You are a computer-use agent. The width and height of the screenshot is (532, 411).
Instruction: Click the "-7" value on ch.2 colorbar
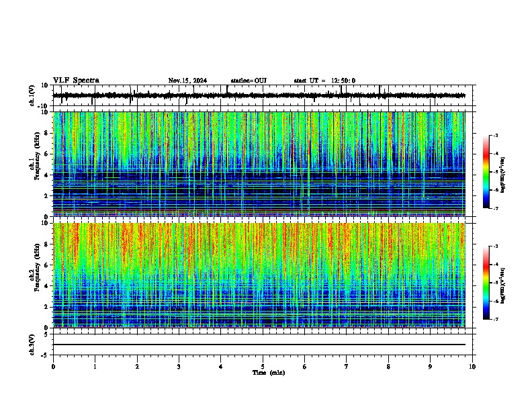pyautogui.click(x=495, y=319)
